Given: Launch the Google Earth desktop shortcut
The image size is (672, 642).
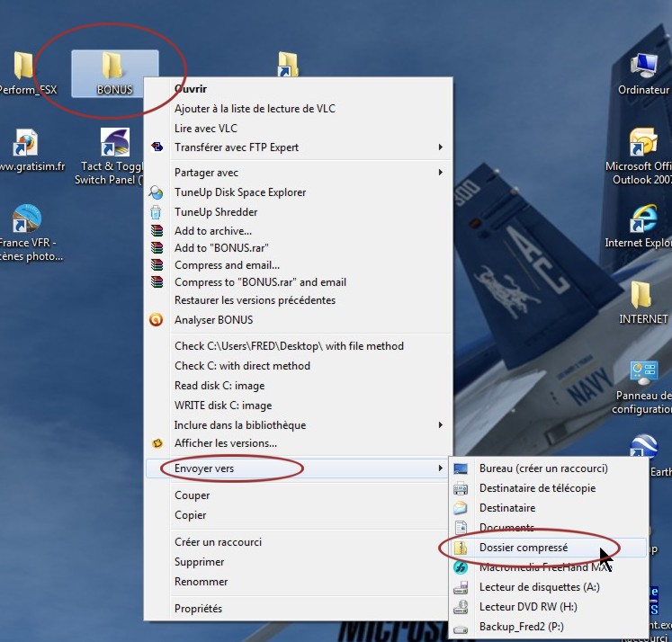Looking at the screenshot, I should pyautogui.click(x=644, y=446).
